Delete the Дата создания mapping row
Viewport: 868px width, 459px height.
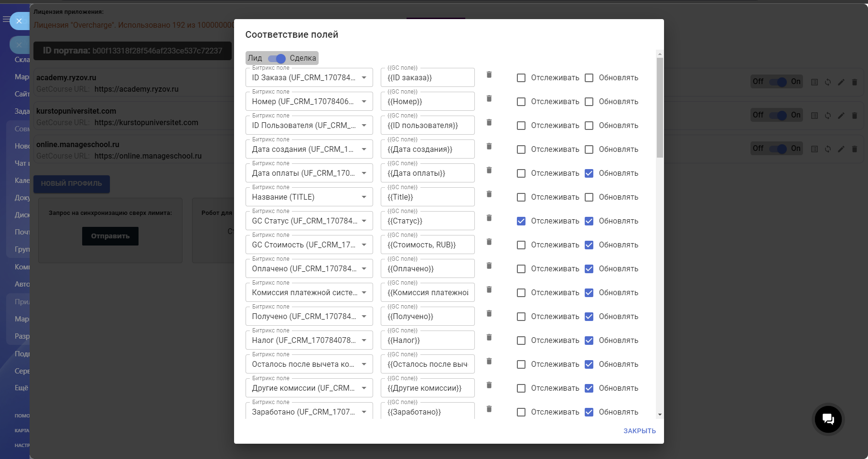[x=489, y=147]
